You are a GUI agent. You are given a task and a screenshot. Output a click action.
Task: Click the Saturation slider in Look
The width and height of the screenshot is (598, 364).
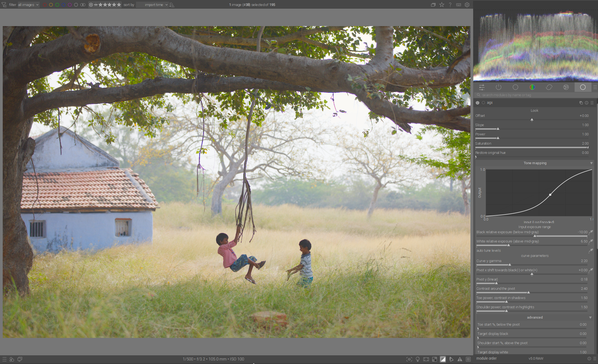532,147
